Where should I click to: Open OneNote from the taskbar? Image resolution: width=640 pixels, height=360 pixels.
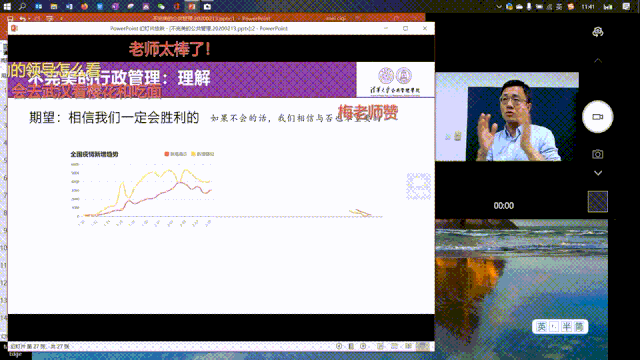click(115, 7)
